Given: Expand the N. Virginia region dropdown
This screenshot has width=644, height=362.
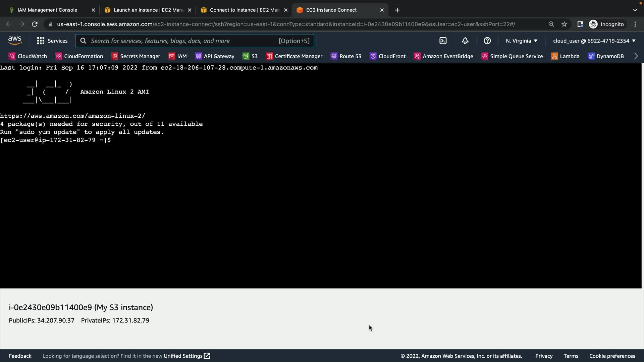Looking at the screenshot, I should click(522, 41).
